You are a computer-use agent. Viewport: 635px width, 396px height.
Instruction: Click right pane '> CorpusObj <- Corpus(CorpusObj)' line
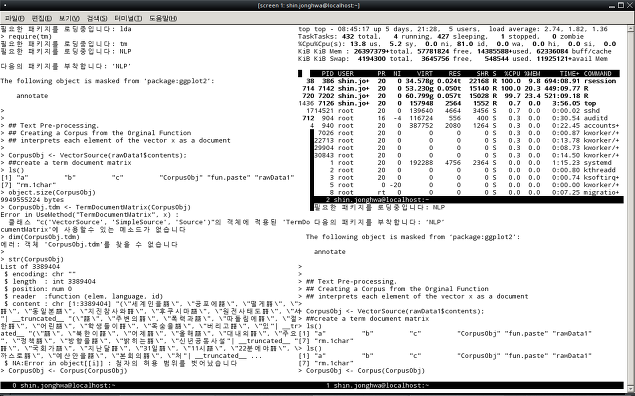[x=361, y=370]
